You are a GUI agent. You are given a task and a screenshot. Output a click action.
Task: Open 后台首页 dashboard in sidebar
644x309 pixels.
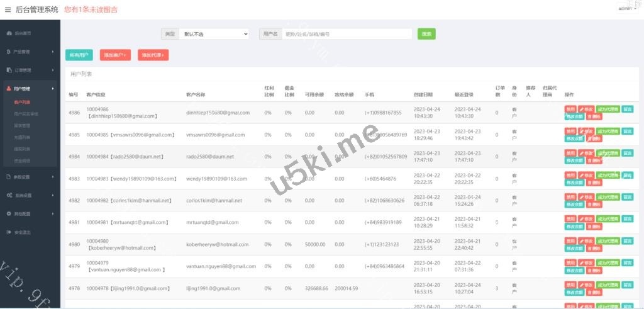[x=23, y=33]
